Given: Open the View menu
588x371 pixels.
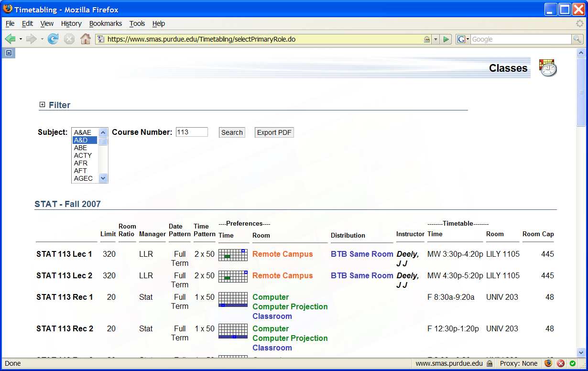Looking at the screenshot, I should click(x=47, y=23).
